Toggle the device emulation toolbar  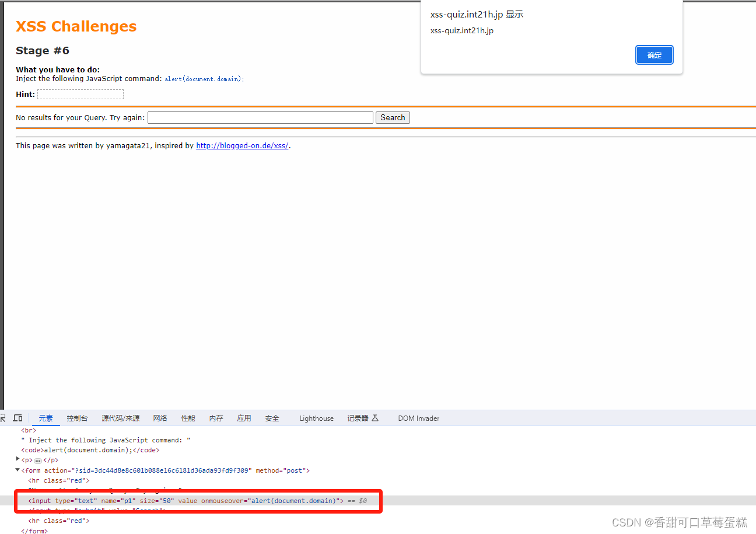pyautogui.click(x=17, y=418)
